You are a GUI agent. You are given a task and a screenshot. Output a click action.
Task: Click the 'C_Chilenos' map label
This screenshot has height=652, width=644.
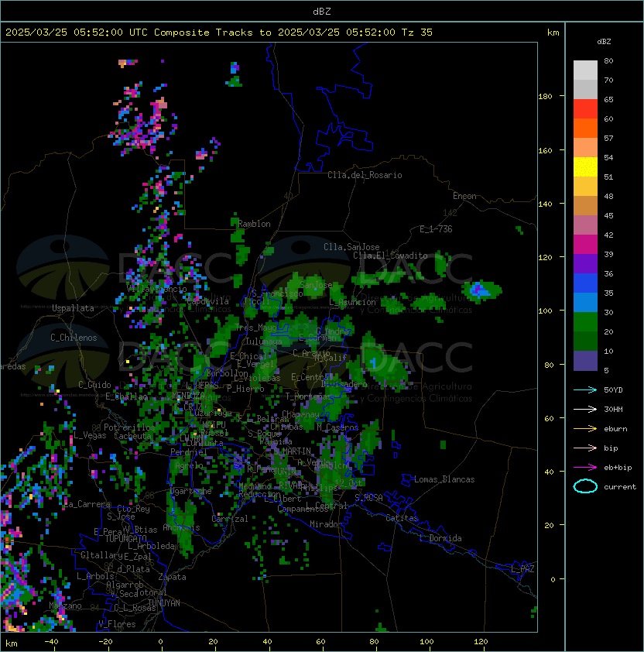74,338
